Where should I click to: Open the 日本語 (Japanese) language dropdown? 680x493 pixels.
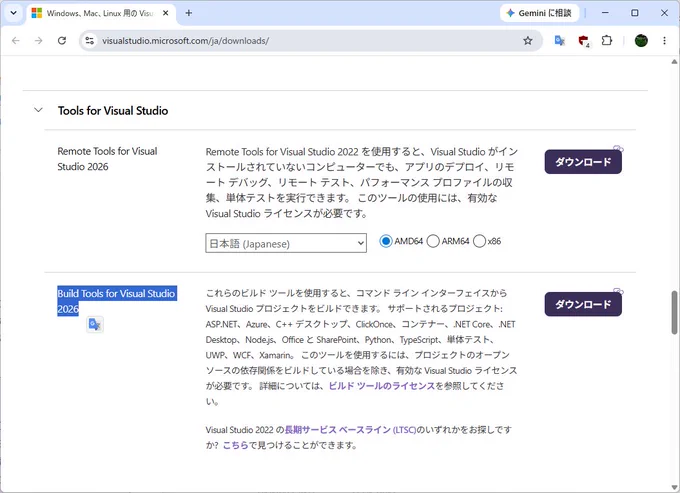[286, 243]
